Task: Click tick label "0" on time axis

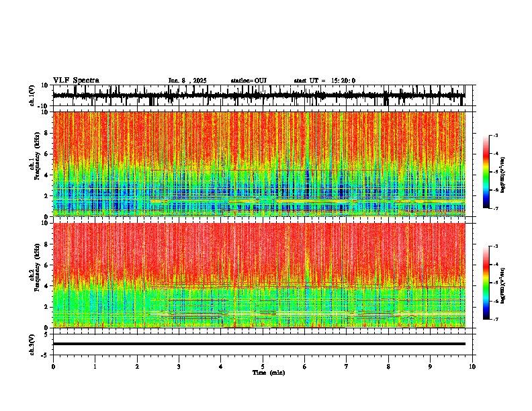Action: click(53, 367)
